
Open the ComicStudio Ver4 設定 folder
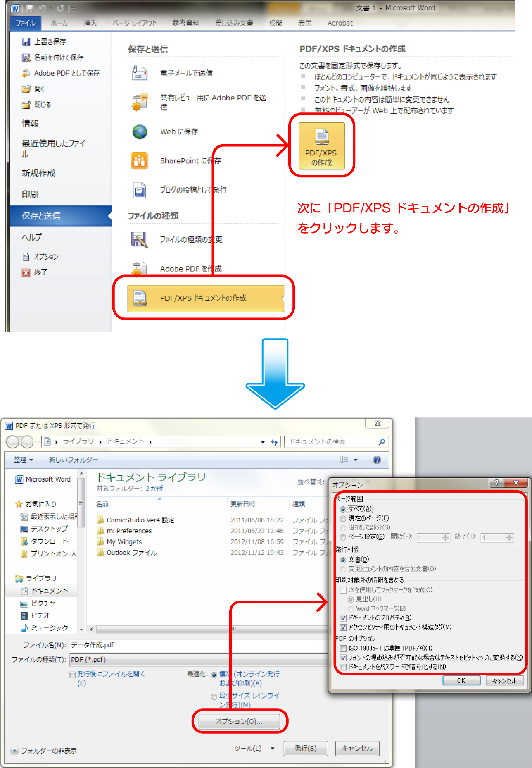pyautogui.click(x=135, y=520)
